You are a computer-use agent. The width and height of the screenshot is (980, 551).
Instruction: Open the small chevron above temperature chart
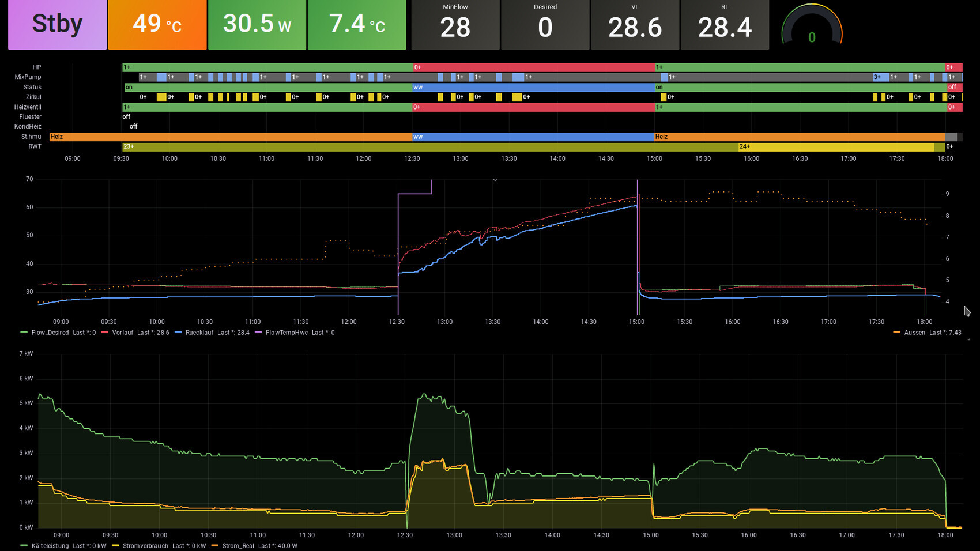point(495,180)
